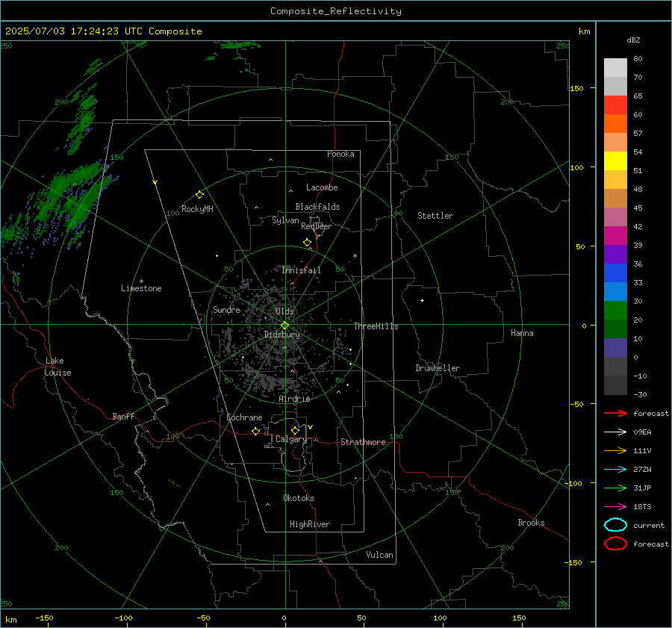Image resolution: width=672 pixels, height=628 pixels.
Task: Select the royal blue 36–33 dBZ swatch
Action: click(x=615, y=273)
